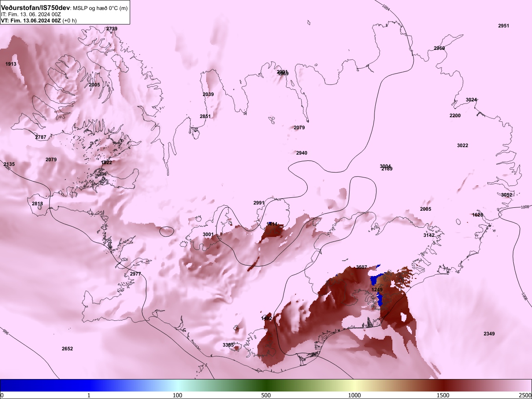Click the 2739 height value
The height and width of the screenshot is (399, 532).
coord(112,29)
